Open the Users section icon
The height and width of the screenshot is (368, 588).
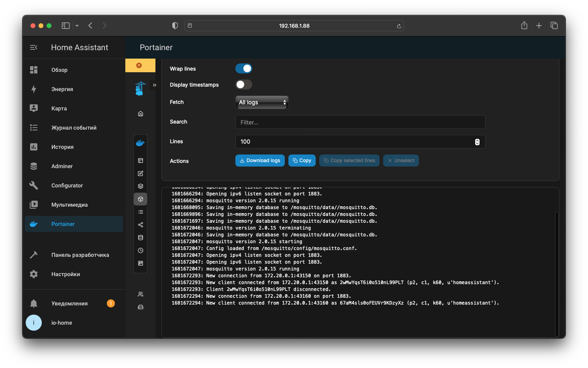coord(140,294)
